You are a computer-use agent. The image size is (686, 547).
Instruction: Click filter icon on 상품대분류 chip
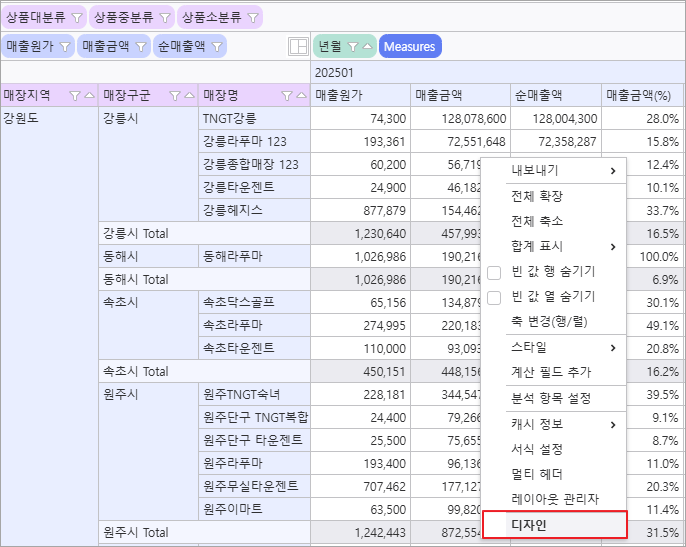tap(77, 18)
